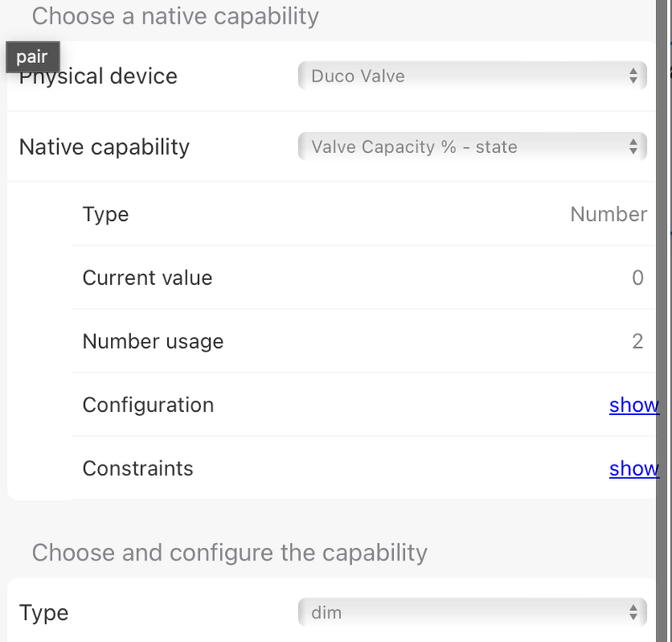Click the Choose and configure the capability heading
Screen dimensions: 672x642
click(229, 552)
